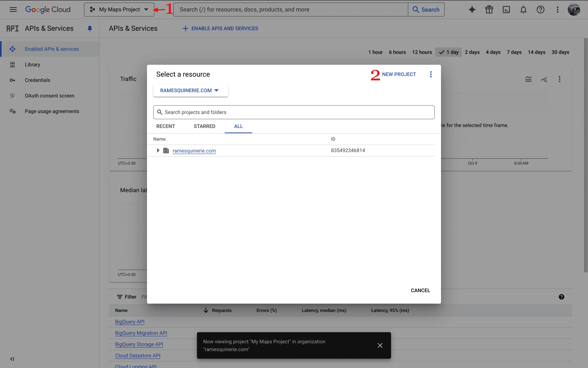Image resolution: width=588 pixels, height=368 pixels.
Task: Focus the top resource search field
Action: [291, 10]
